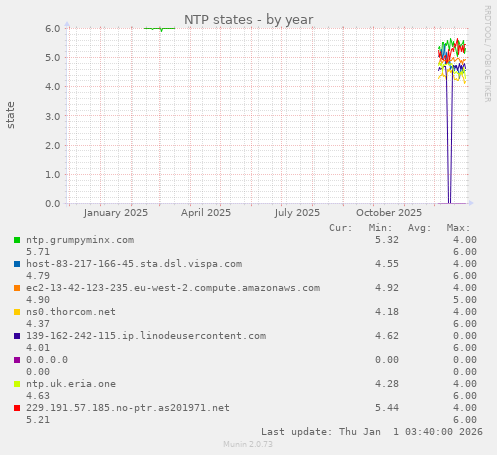
Task: Click the 'Avg:' column header
Action: (419, 228)
